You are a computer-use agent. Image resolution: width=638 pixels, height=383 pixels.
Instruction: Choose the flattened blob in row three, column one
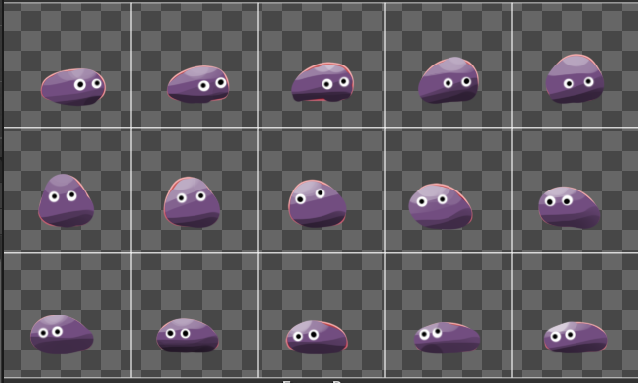(61, 334)
